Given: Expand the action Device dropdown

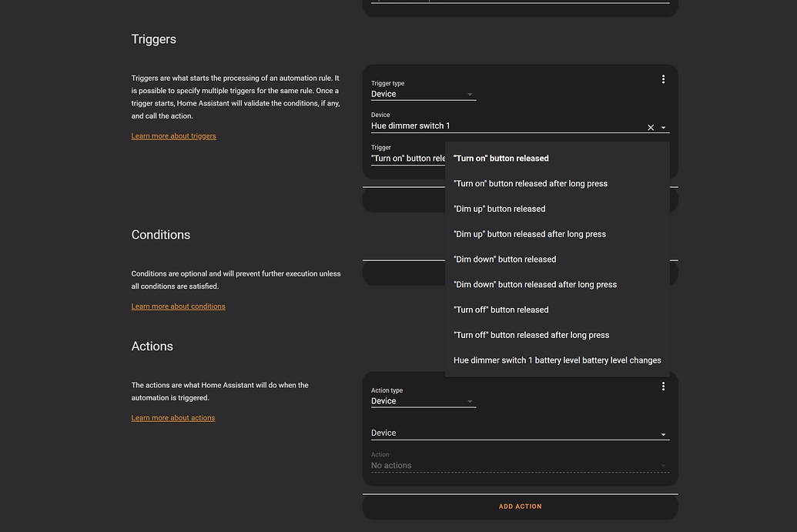Looking at the screenshot, I should tap(520, 433).
